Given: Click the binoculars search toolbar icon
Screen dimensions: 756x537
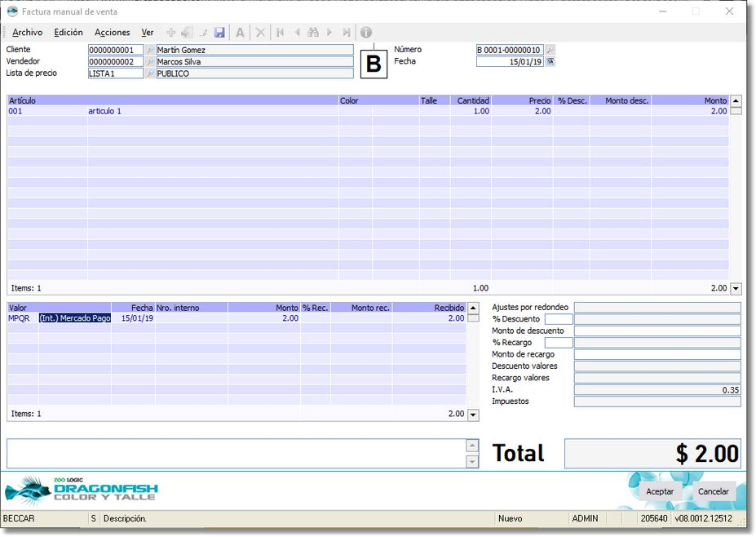Looking at the screenshot, I should 313,33.
